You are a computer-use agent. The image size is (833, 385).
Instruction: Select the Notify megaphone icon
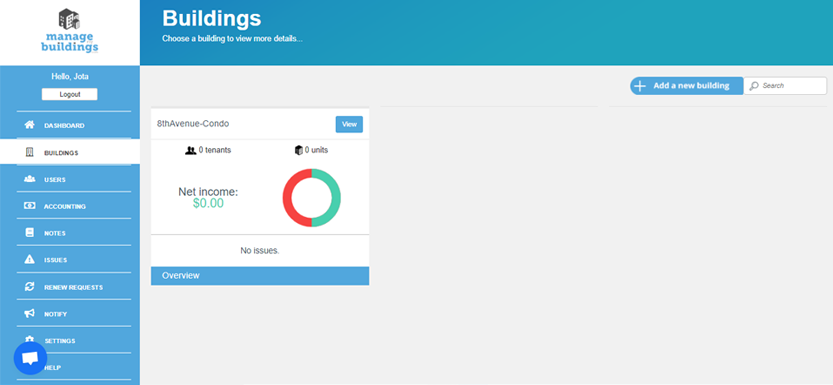[30, 313]
